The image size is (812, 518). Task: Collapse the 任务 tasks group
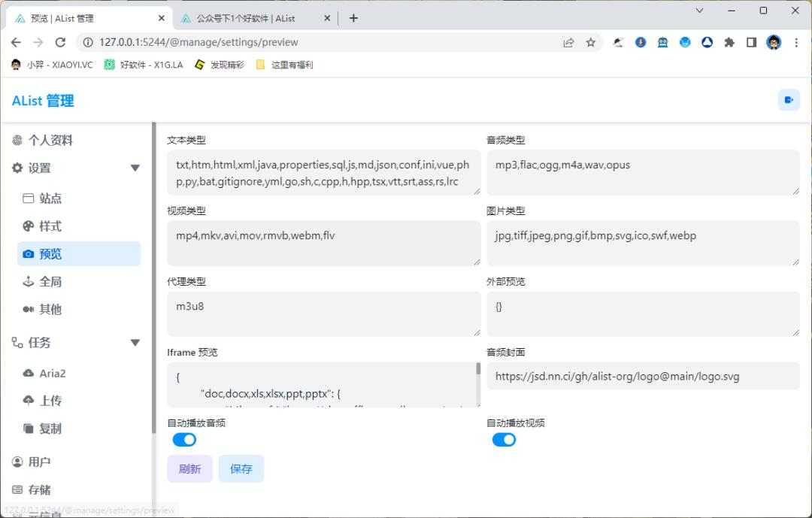click(136, 342)
